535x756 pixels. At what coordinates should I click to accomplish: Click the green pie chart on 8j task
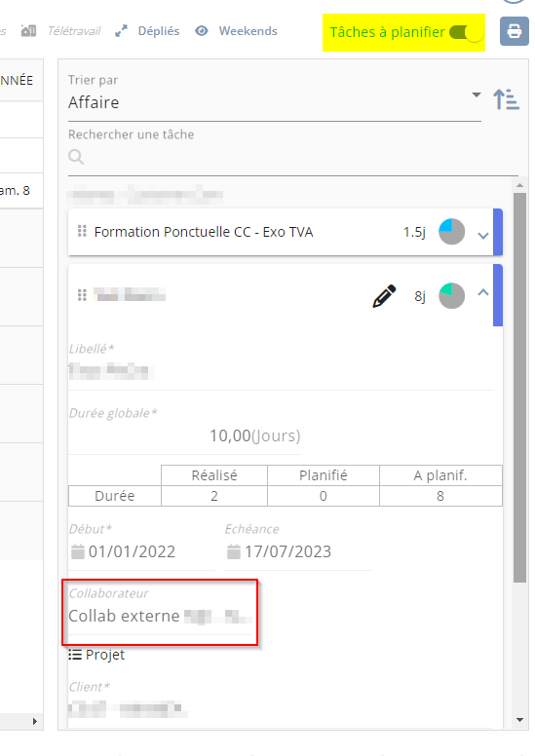click(x=451, y=295)
